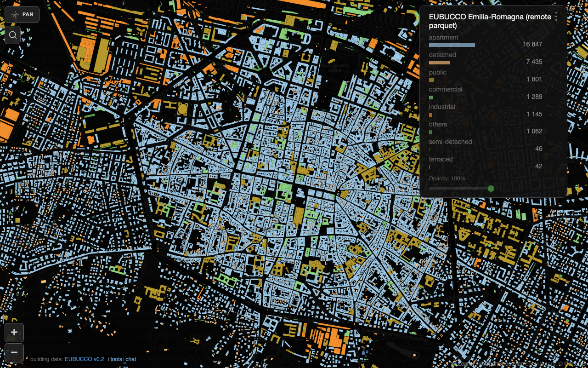
Task: Zoom out with the minus button
Action: pos(14,353)
